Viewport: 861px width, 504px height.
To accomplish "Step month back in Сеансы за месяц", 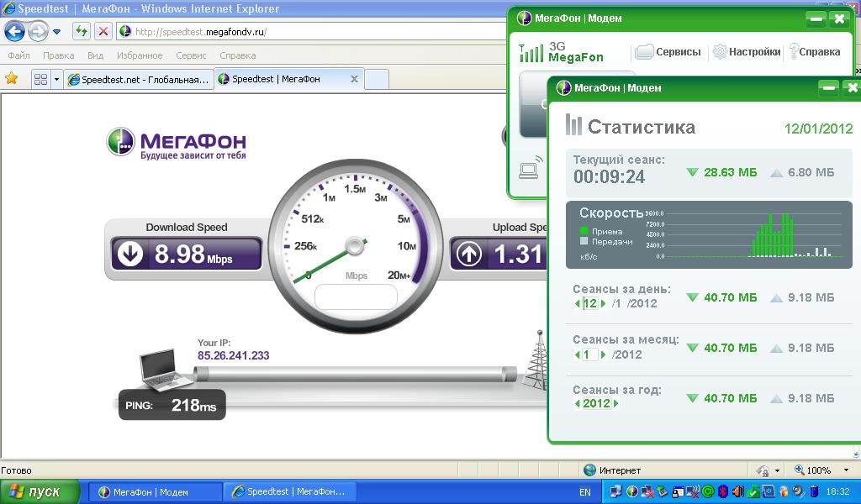I will pyautogui.click(x=577, y=354).
